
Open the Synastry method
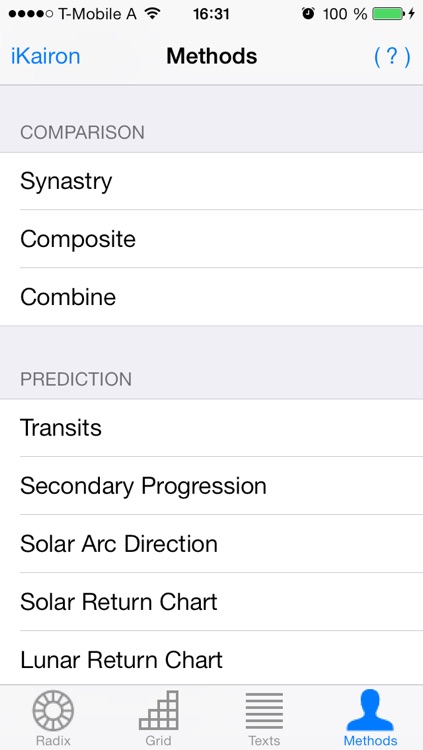click(212, 181)
